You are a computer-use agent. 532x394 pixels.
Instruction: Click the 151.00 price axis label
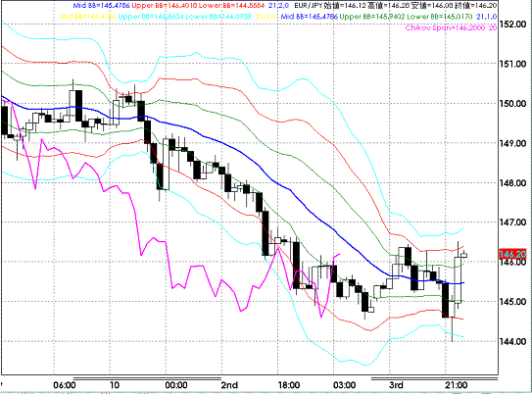(512, 64)
